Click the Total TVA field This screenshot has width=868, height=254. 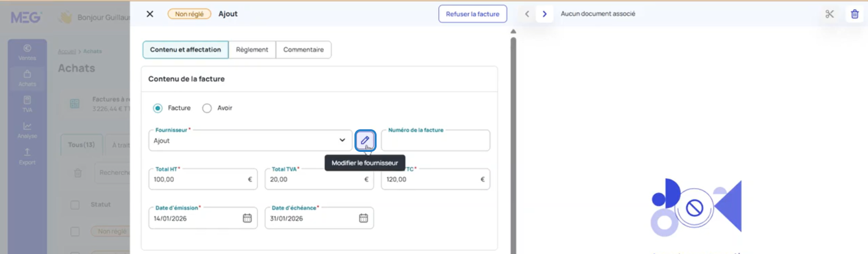pyautogui.click(x=319, y=179)
